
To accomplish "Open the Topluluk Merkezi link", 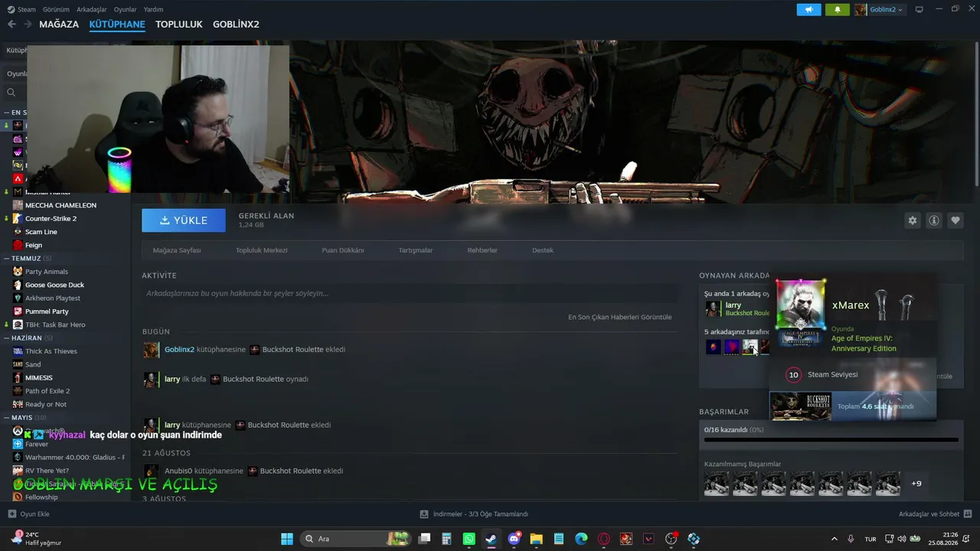I will coord(262,250).
